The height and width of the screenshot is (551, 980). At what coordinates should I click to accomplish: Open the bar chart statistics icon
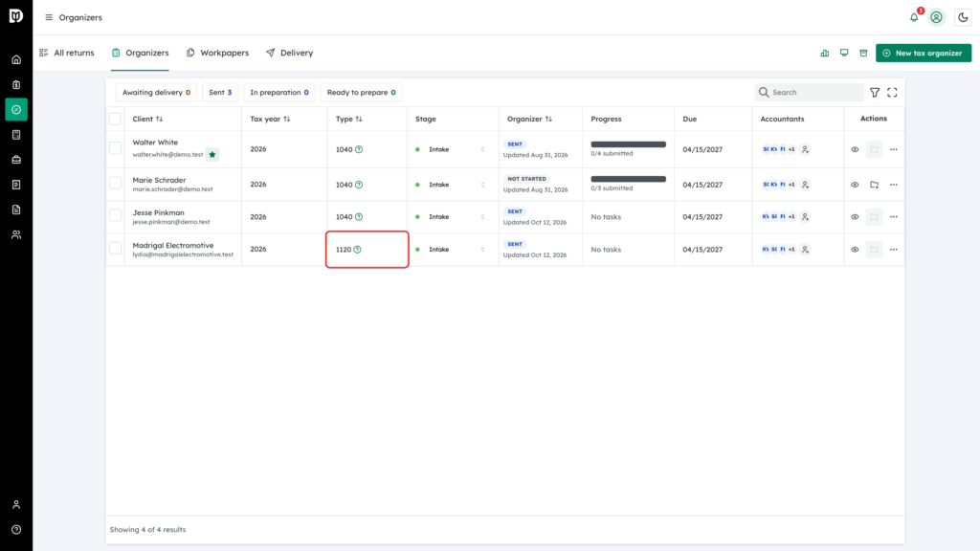(x=824, y=54)
